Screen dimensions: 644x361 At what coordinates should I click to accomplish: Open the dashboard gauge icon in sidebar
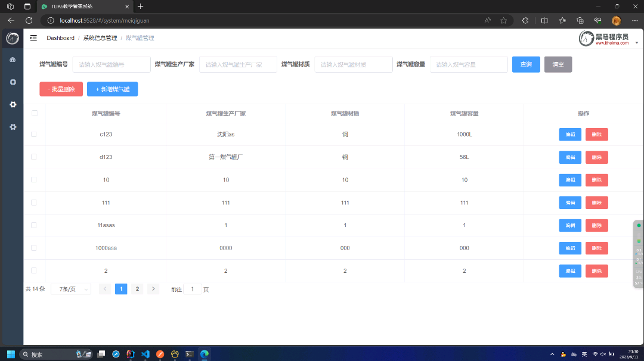(13, 60)
